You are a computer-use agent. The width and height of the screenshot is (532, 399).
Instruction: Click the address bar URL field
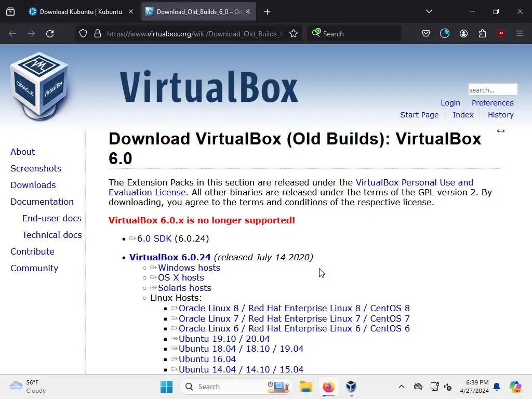(x=195, y=34)
